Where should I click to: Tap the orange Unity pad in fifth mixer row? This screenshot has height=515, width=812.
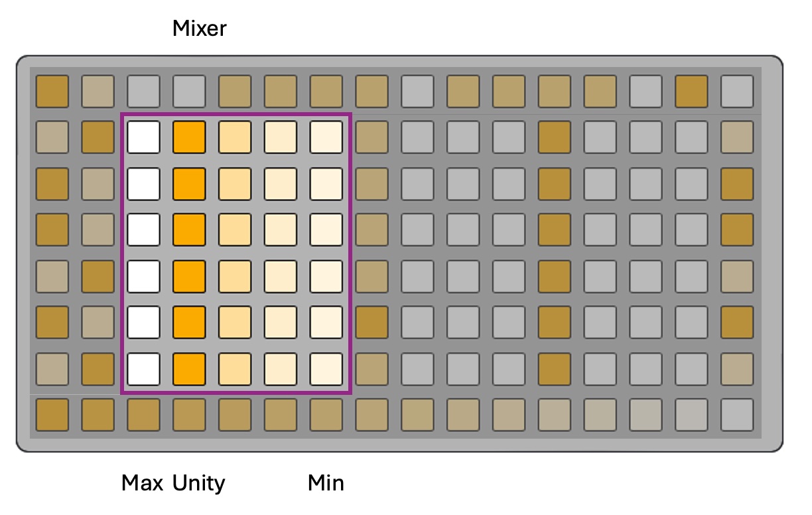(190, 323)
